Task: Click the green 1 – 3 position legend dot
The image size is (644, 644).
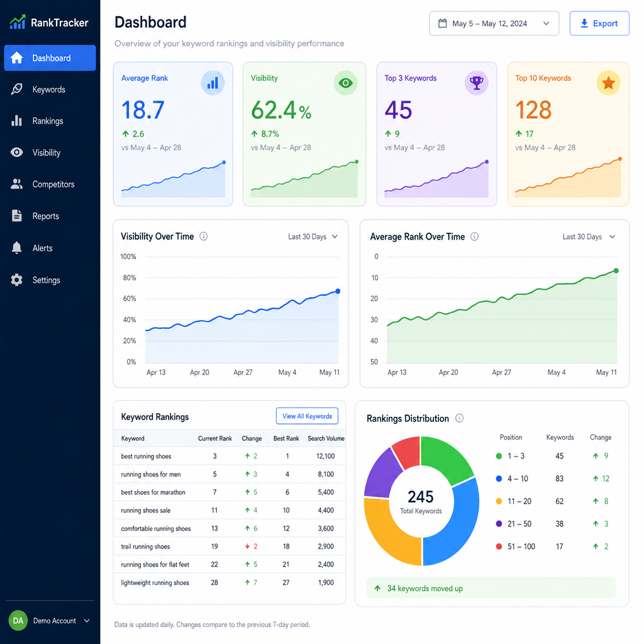Action: (x=499, y=456)
